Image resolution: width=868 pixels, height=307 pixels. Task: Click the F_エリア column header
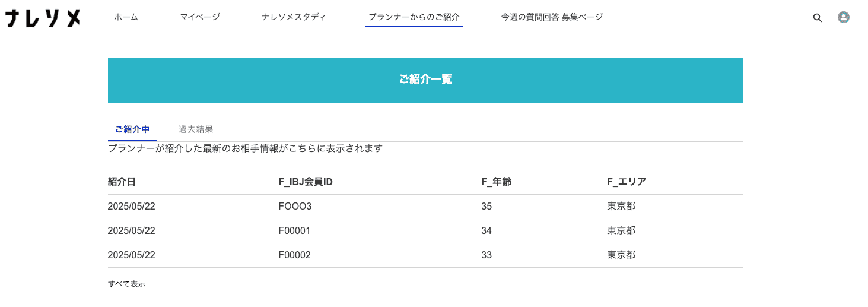pyautogui.click(x=627, y=182)
